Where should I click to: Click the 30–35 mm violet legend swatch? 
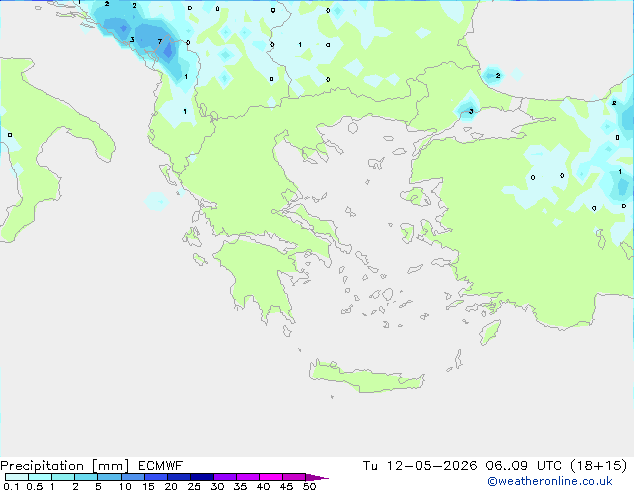click(224, 477)
